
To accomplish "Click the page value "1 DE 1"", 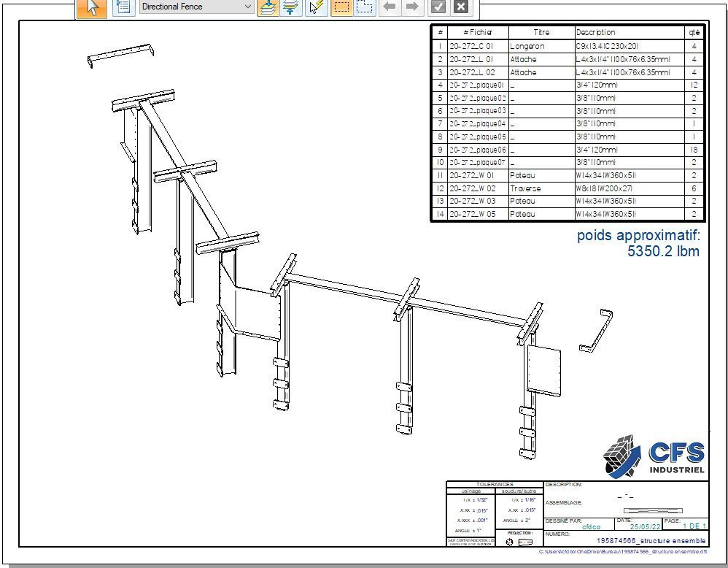I will pos(694,526).
